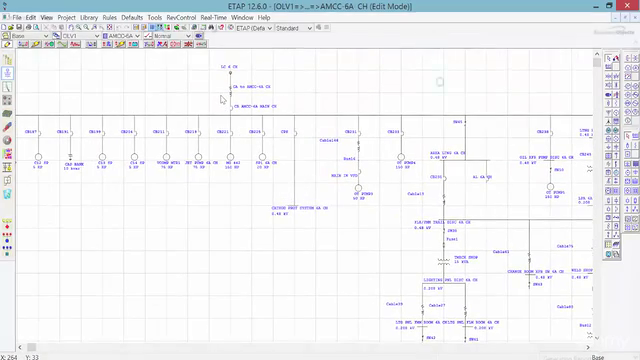Click the Zoom to Fit icon
The image size is (640, 360).
(x=109, y=27)
